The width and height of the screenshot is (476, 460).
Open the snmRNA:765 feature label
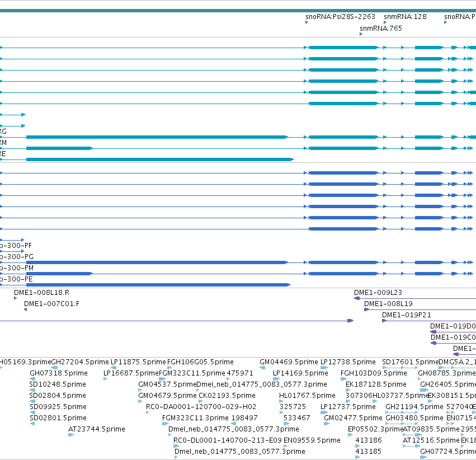381,29
